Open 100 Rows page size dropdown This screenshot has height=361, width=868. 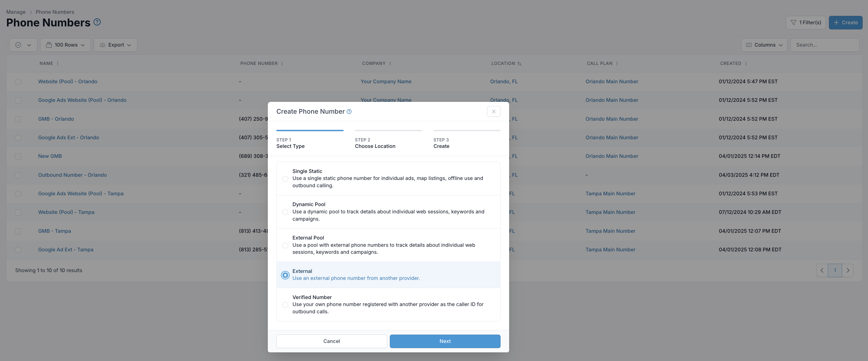(65, 45)
